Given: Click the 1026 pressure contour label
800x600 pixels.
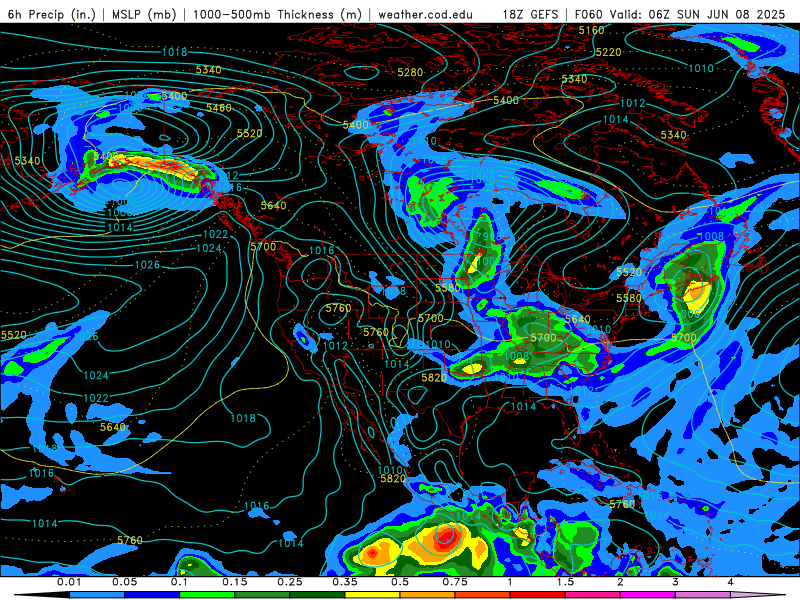Looking at the screenshot, I should pos(147,265).
